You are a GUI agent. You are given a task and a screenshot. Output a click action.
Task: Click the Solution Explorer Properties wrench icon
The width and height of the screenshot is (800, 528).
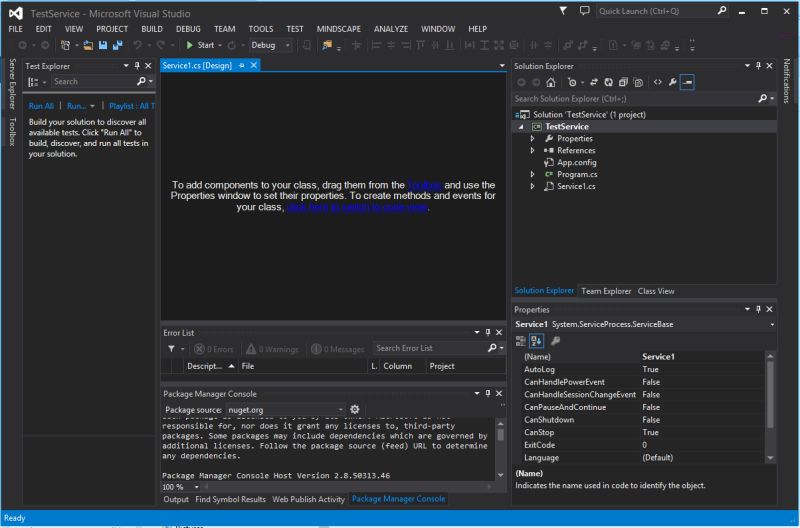coord(673,82)
